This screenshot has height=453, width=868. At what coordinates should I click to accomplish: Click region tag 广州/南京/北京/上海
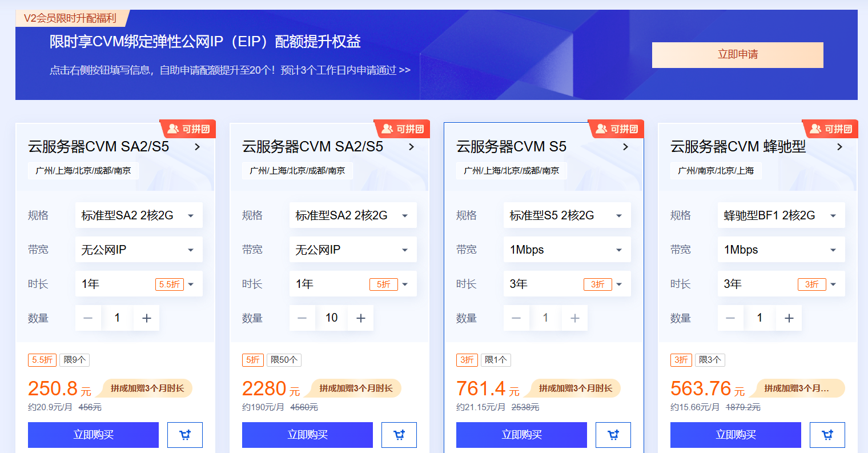pyautogui.click(x=716, y=171)
